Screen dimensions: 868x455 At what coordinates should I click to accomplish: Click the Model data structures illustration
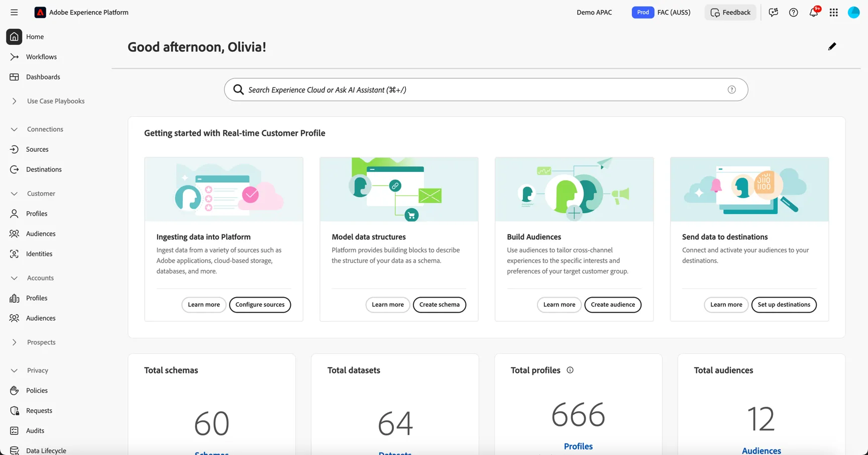click(399, 190)
